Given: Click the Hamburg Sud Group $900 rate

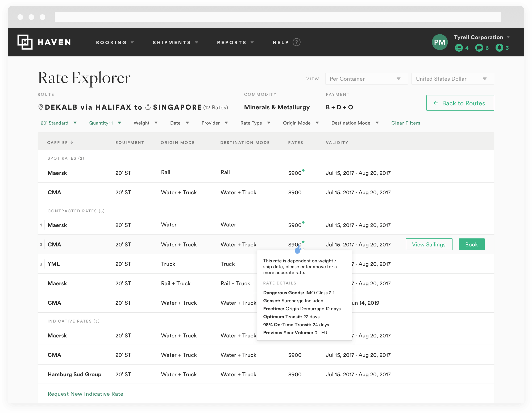Looking at the screenshot, I should click(295, 374).
